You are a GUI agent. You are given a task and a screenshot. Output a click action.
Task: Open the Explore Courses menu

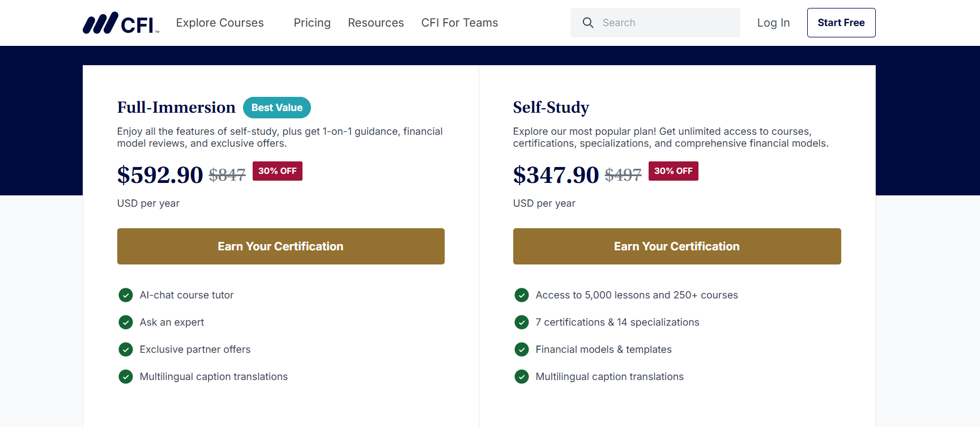point(220,23)
